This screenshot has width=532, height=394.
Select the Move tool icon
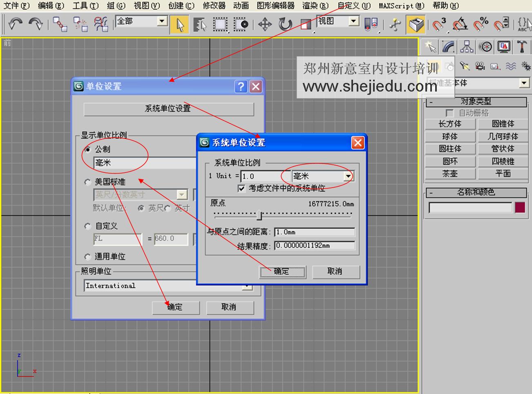[x=265, y=25]
